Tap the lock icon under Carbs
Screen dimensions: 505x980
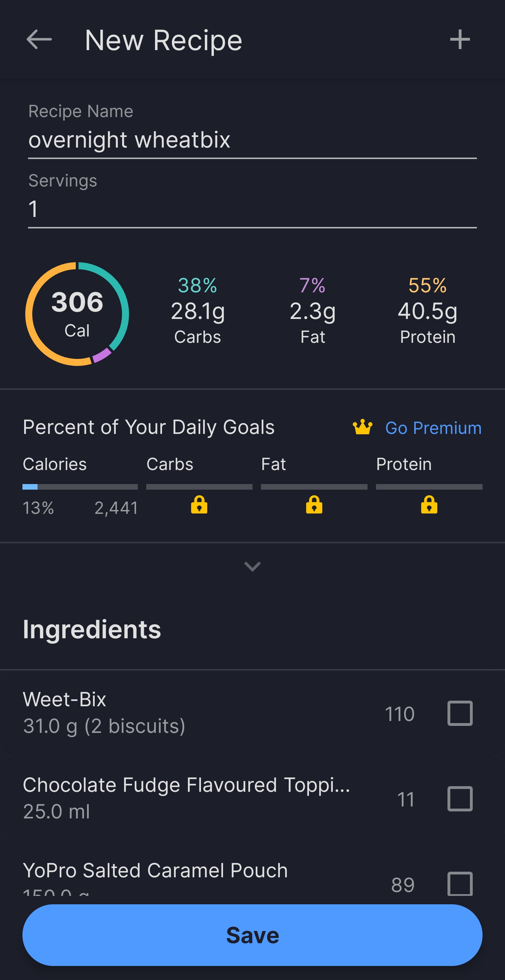[x=199, y=505]
